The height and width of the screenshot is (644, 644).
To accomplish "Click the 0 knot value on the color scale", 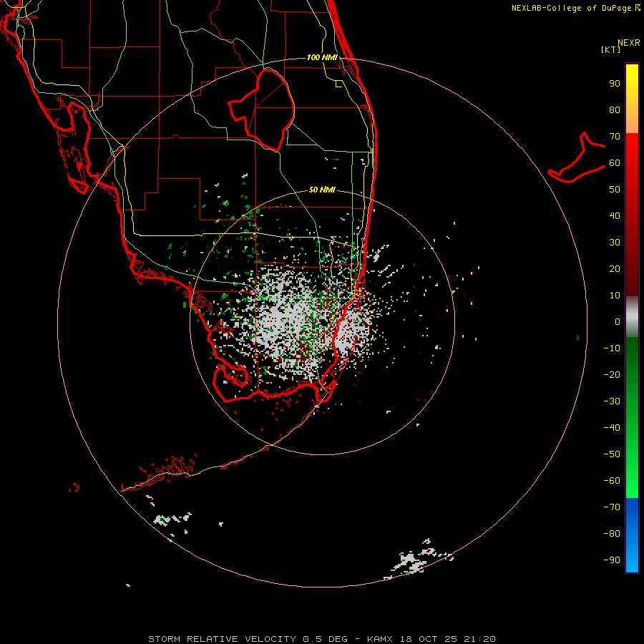I will tap(618, 322).
